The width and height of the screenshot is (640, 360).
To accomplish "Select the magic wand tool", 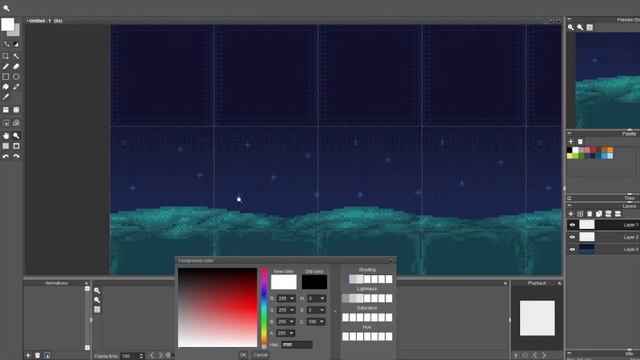I will pyautogui.click(x=16, y=56).
